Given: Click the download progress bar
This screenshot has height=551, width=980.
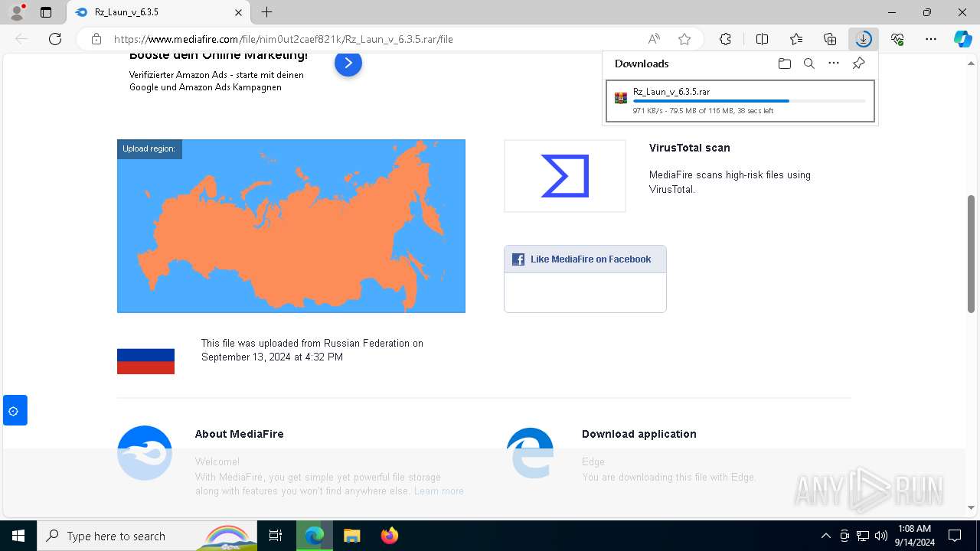Looking at the screenshot, I should (x=750, y=101).
